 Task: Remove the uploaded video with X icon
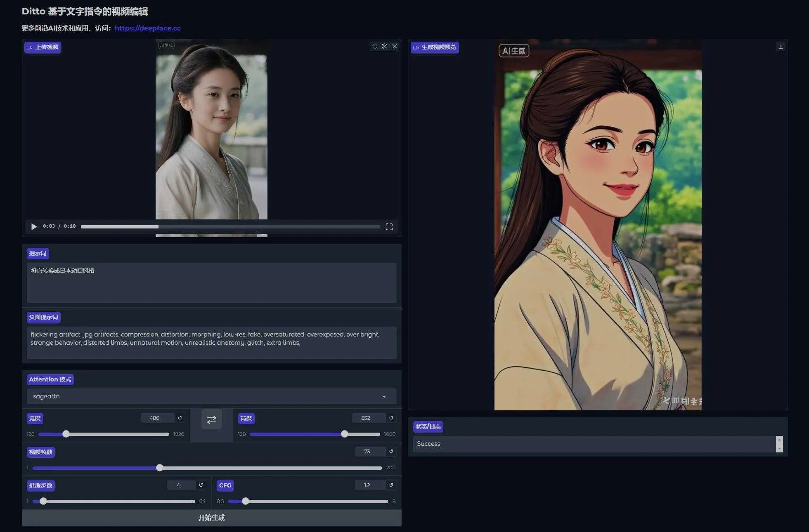(395, 46)
